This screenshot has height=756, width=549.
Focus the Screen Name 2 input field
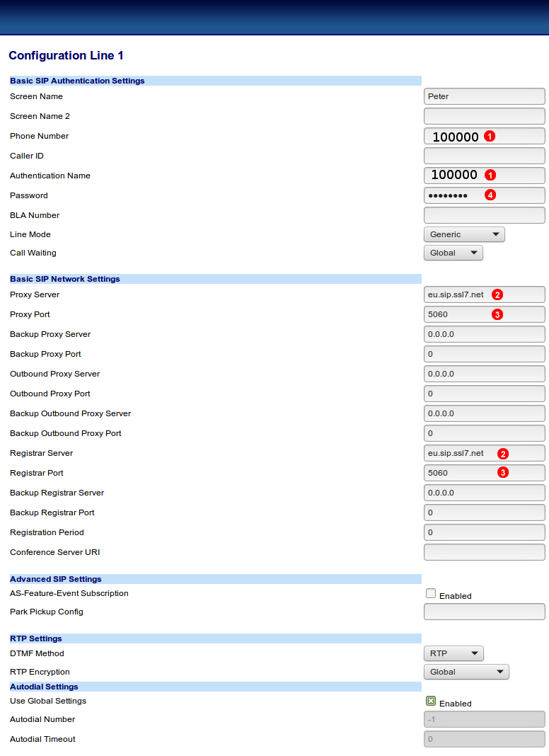click(x=484, y=116)
